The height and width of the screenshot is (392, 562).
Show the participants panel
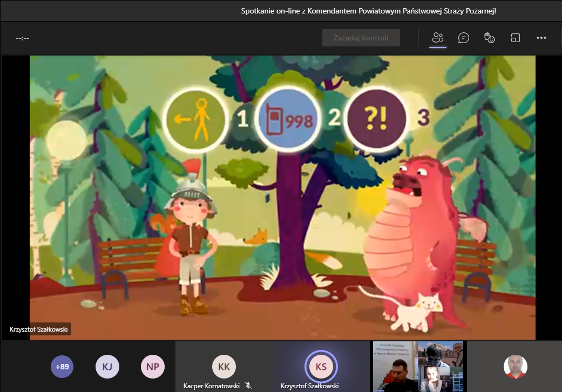(x=438, y=38)
